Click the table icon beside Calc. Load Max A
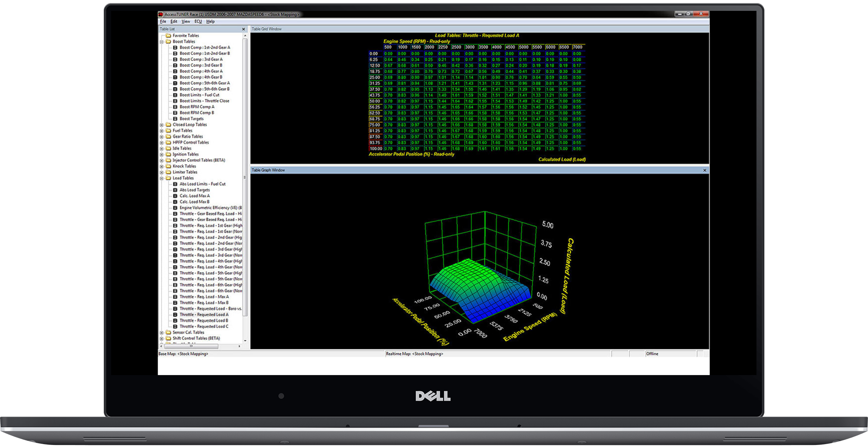The image size is (868, 448). click(x=175, y=196)
